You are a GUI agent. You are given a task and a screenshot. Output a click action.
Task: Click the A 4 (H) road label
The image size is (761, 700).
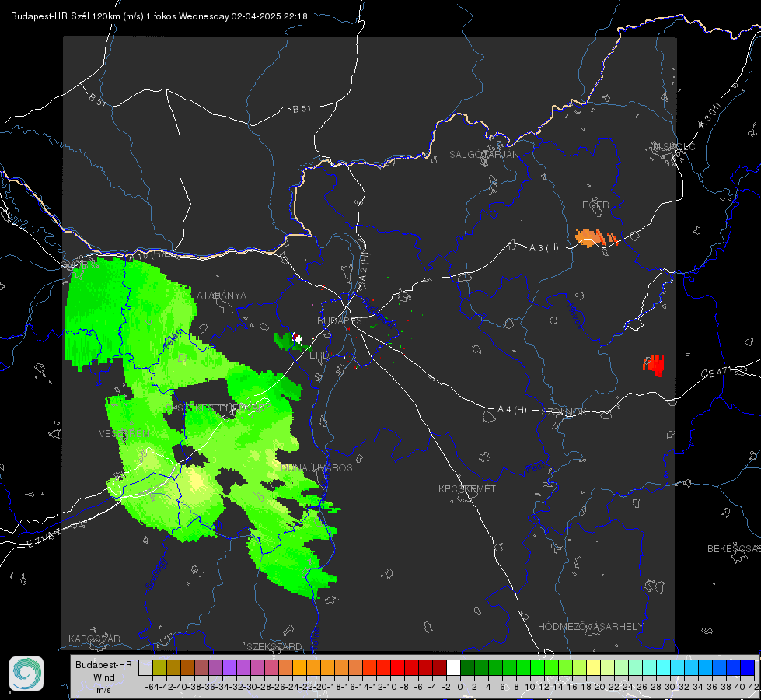tap(512, 410)
